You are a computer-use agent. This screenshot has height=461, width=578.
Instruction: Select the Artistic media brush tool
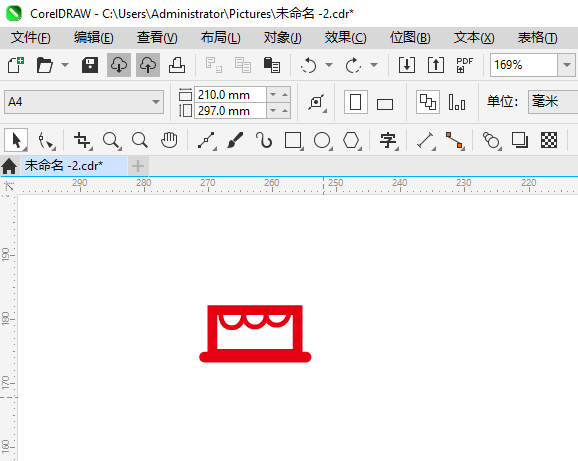235,140
